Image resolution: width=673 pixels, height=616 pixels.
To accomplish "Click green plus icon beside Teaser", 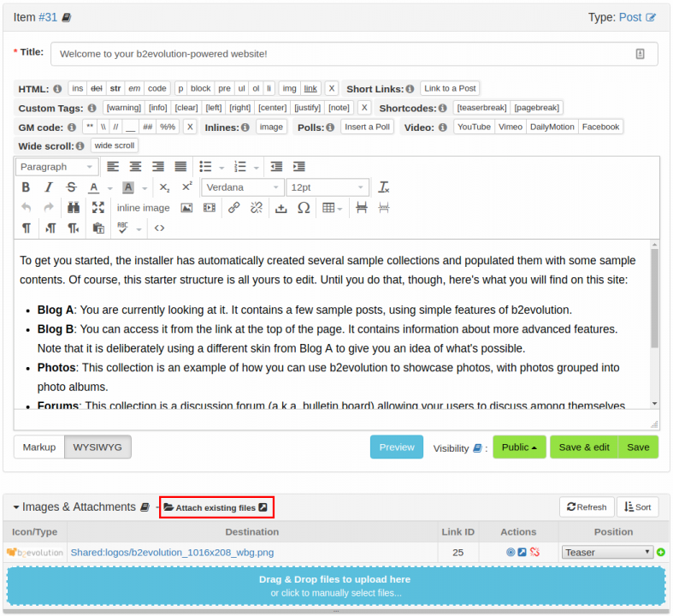I will tap(661, 553).
